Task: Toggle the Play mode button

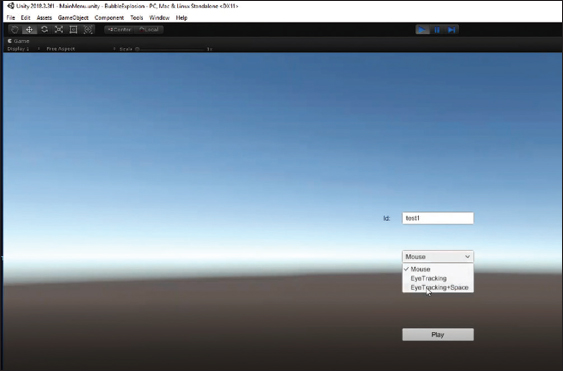Action: pyautogui.click(x=423, y=30)
